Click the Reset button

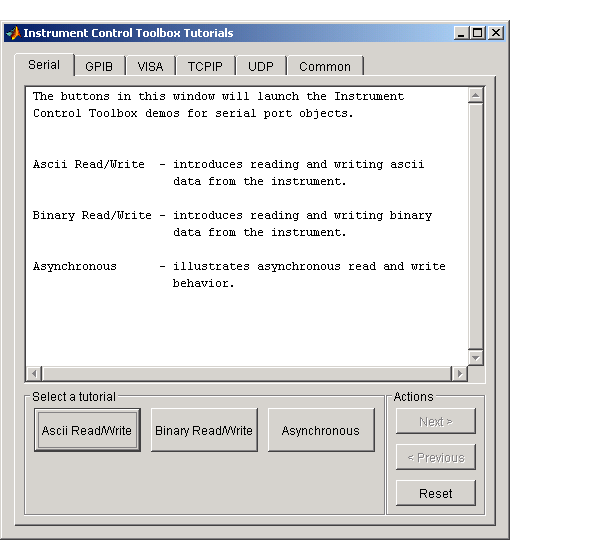[436, 493]
